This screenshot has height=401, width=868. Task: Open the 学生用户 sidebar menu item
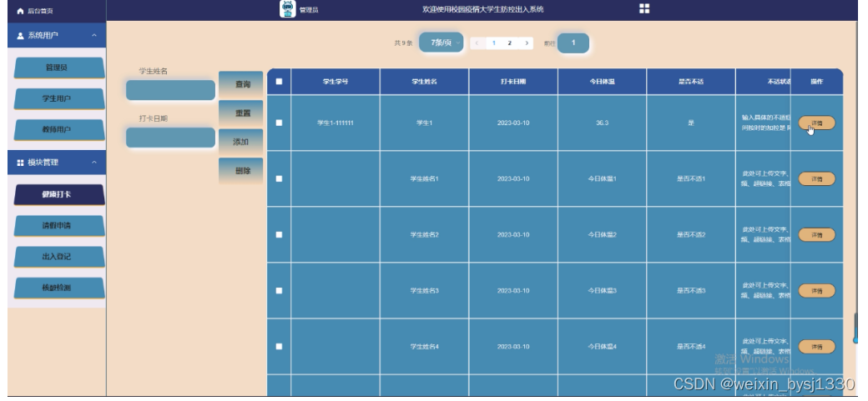click(59, 98)
